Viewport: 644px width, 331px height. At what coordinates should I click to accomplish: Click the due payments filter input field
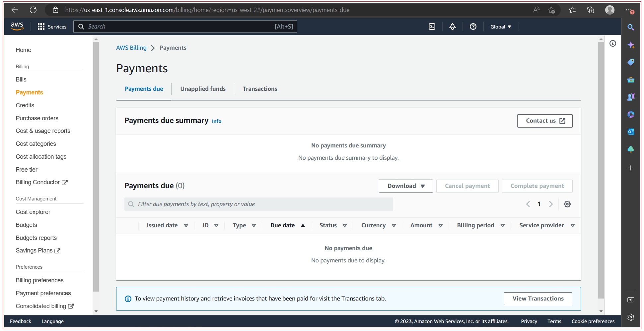[259, 204]
